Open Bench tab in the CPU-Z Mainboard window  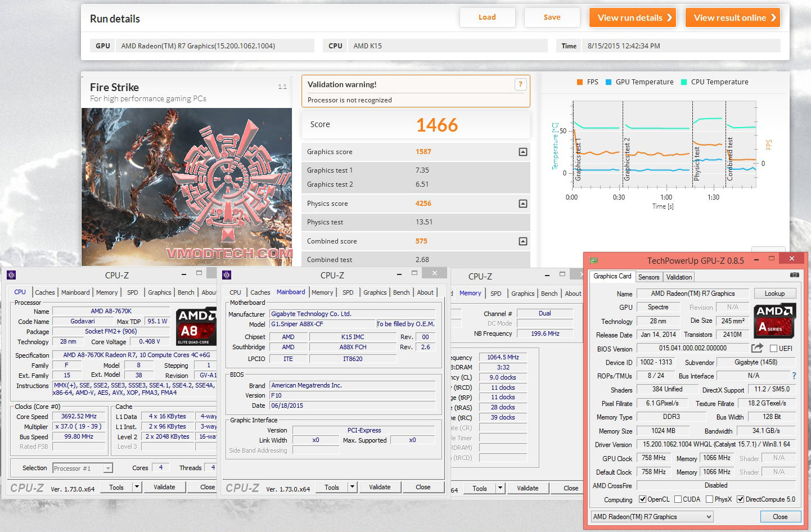[x=402, y=292]
